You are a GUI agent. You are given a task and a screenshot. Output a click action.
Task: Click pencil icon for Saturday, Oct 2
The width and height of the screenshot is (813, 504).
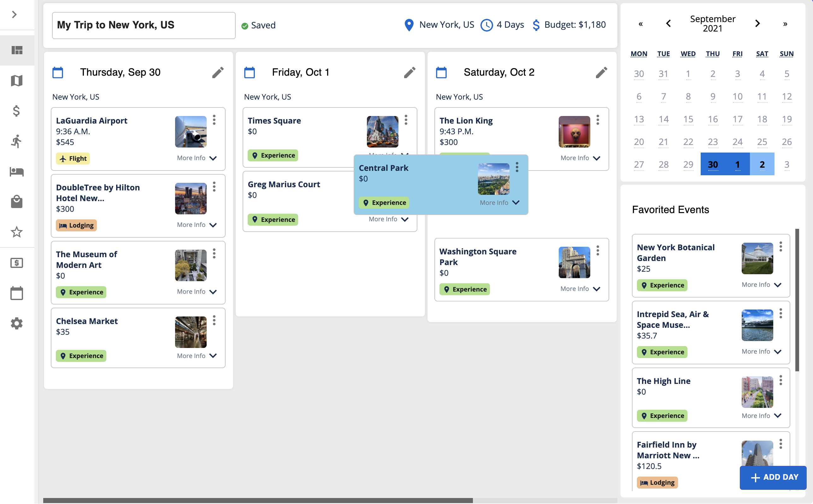(x=601, y=72)
